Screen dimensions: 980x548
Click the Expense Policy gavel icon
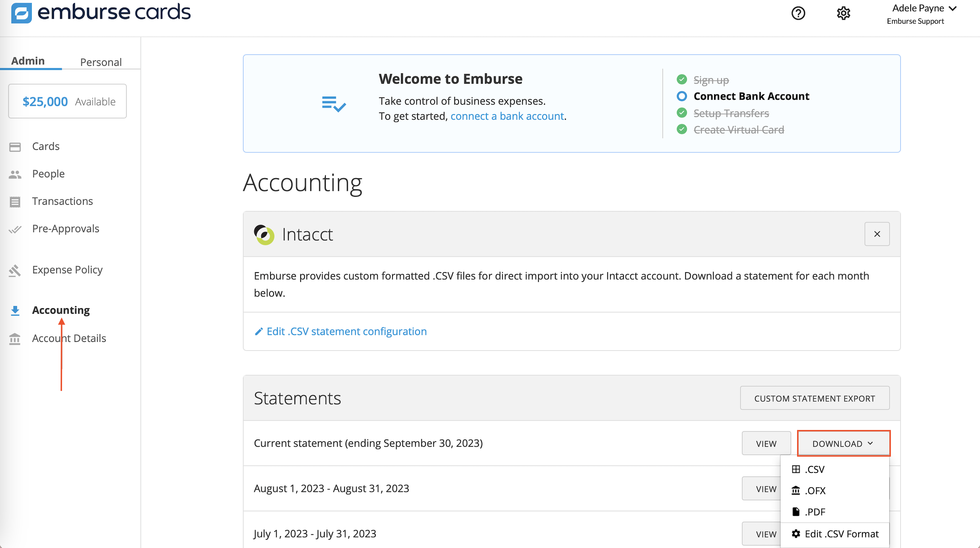(15, 271)
